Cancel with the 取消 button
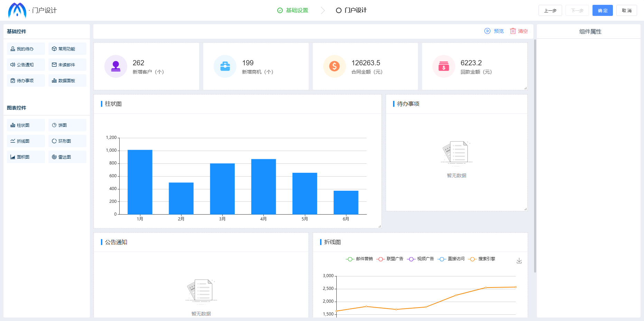This screenshot has width=644, height=321. tap(627, 10)
